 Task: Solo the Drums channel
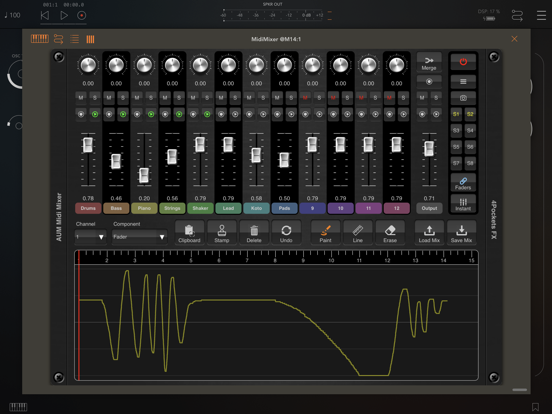[x=95, y=98]
